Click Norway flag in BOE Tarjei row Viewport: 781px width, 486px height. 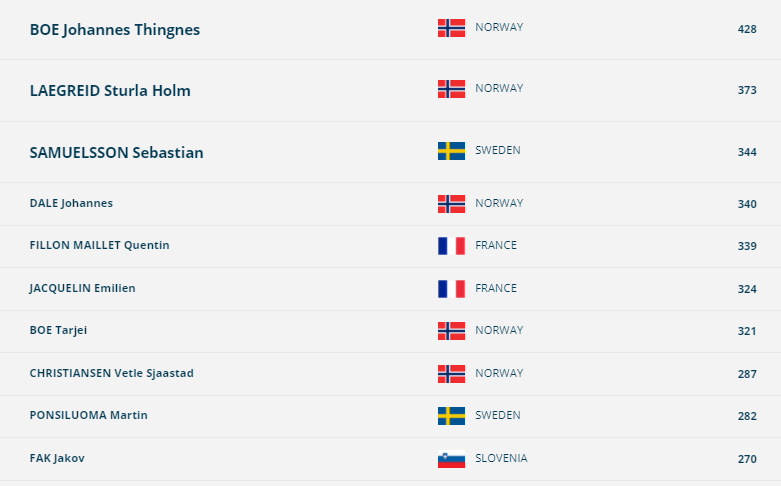(451, 331)
